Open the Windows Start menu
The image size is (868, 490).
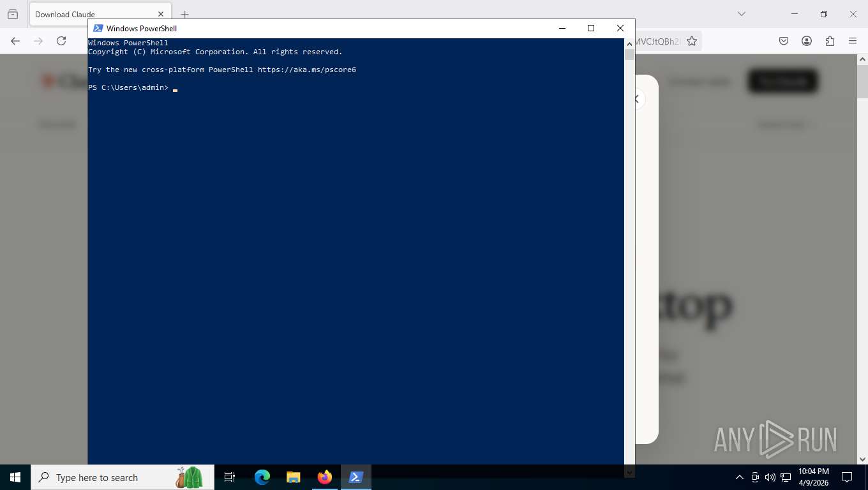(x=15, y=477)
